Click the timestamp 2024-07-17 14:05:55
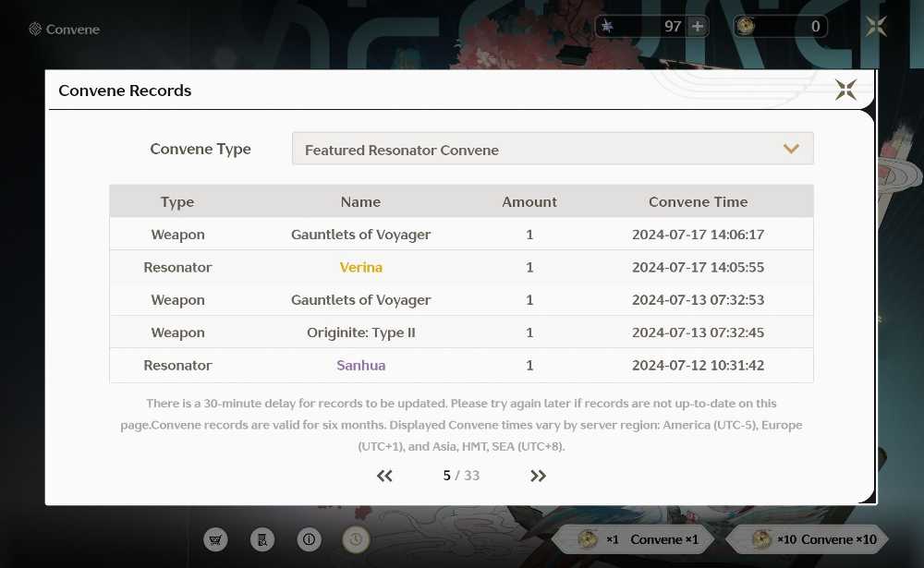 (698, 267)
